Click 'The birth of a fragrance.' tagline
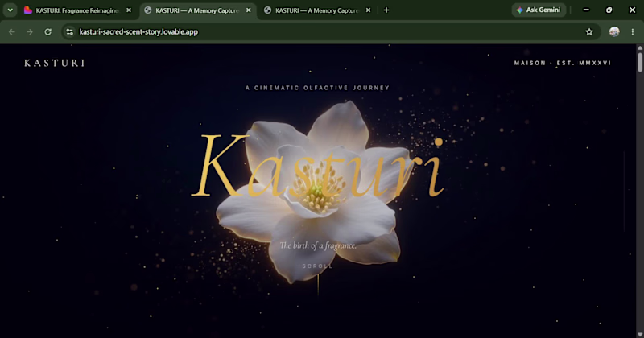 point(318,245)
